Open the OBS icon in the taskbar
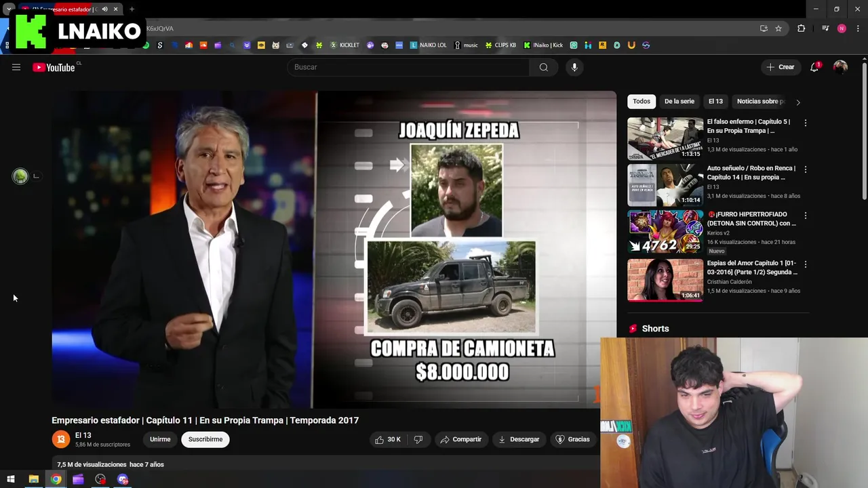The image size is (868, 488). [x=100, y=479]
